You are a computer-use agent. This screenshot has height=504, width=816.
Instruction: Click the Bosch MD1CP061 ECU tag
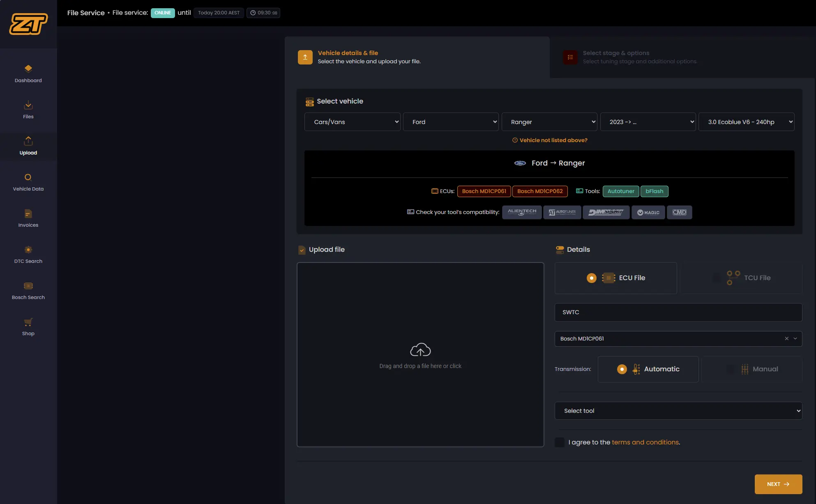pos(484,191)
